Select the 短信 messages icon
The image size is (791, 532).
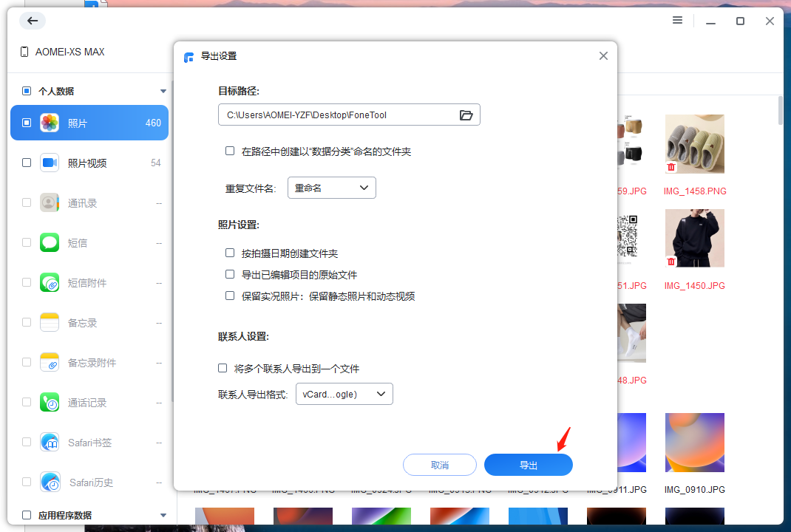(50, 242)
